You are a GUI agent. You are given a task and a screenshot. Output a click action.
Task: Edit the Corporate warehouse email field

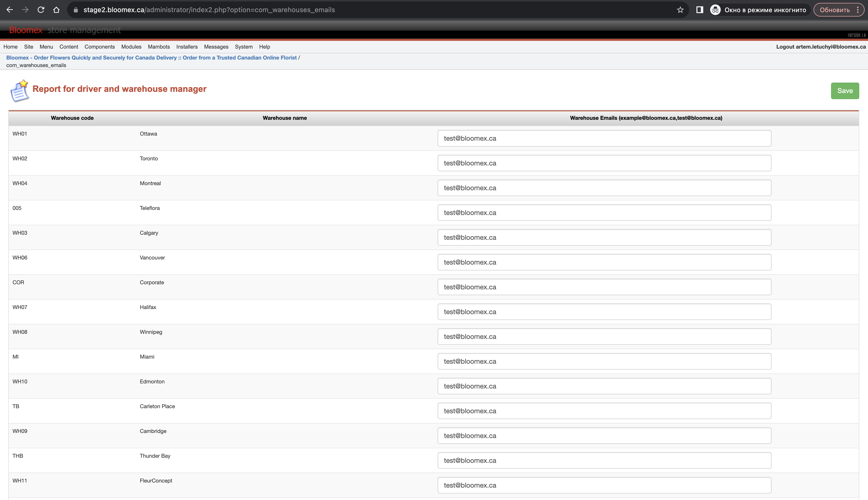604,287
